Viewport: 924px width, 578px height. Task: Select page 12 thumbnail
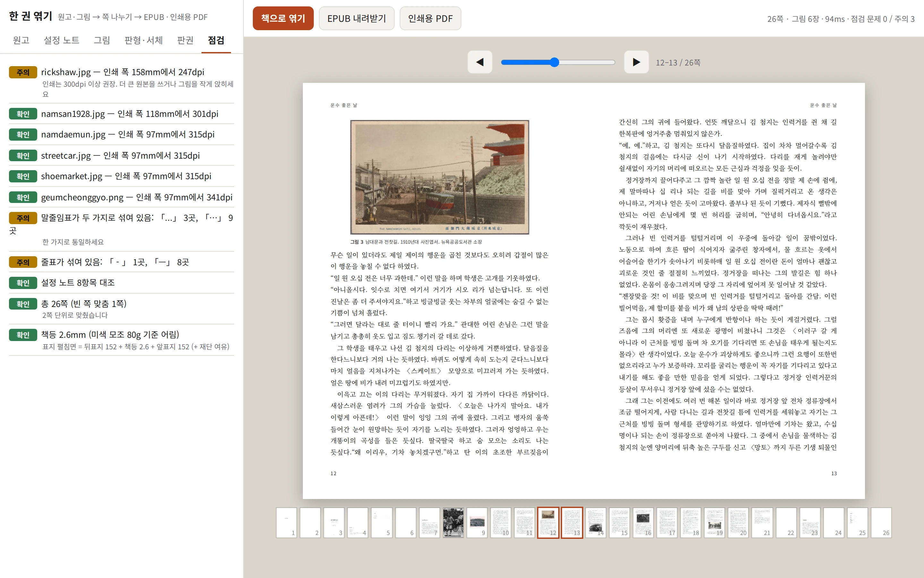pyautogui.click(x=548, y=522)
